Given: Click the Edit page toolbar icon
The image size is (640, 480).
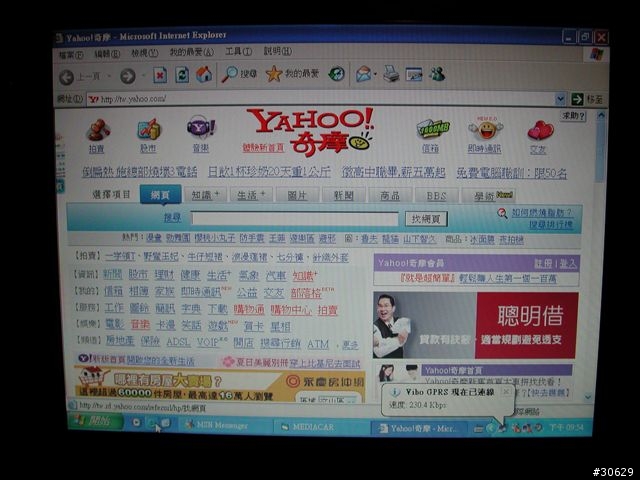Looking at the screenshot, I should point(413,74).
